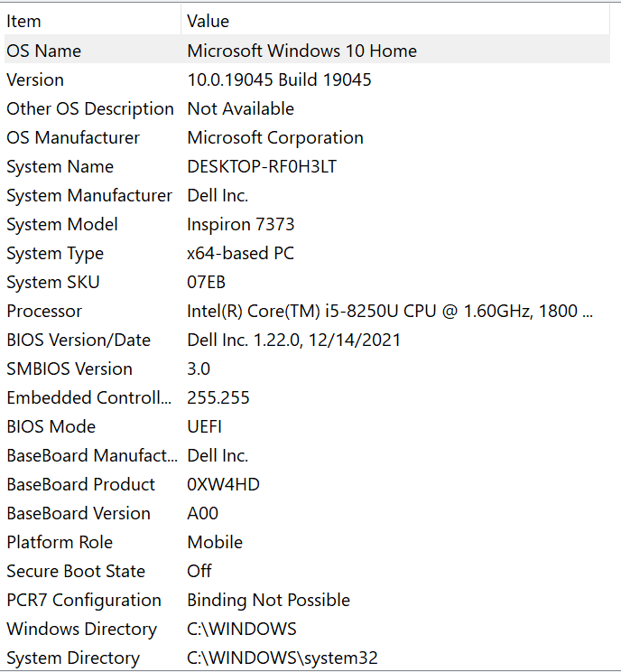Click the Value column header

coord(395,21)
